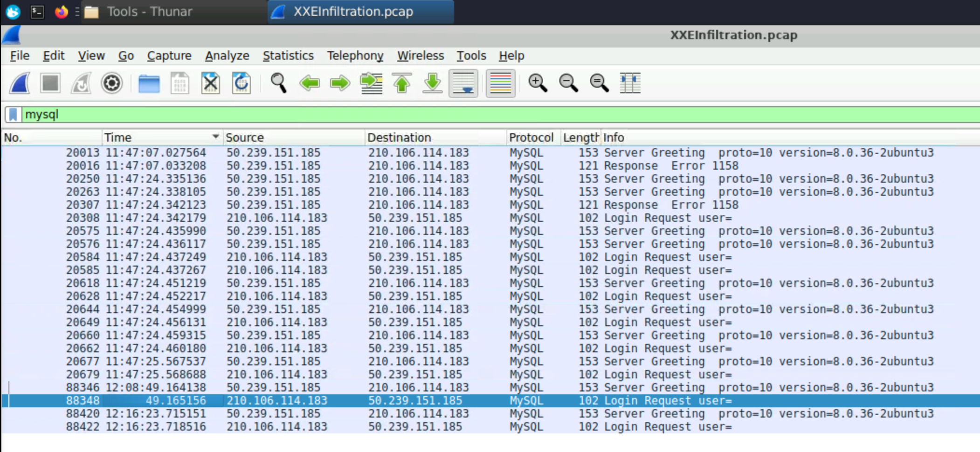
Task: Click the Time column sort arrow
Action: tap(215, 137)
